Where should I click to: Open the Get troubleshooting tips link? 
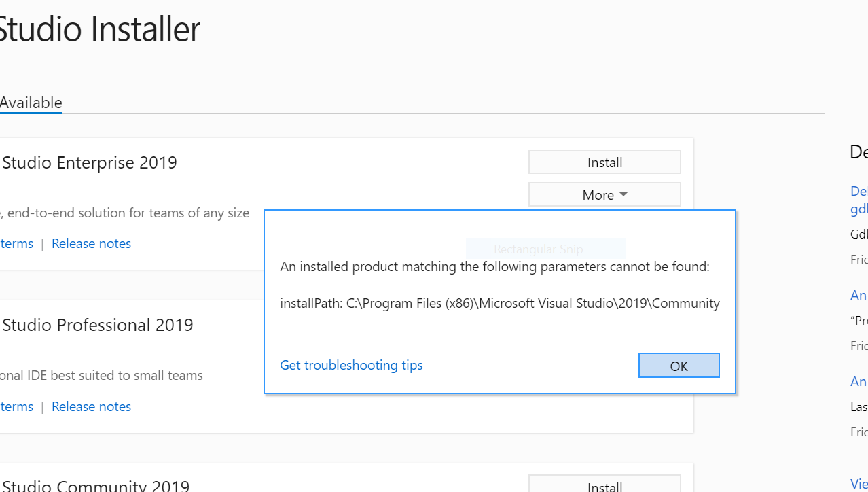point(351,365)
